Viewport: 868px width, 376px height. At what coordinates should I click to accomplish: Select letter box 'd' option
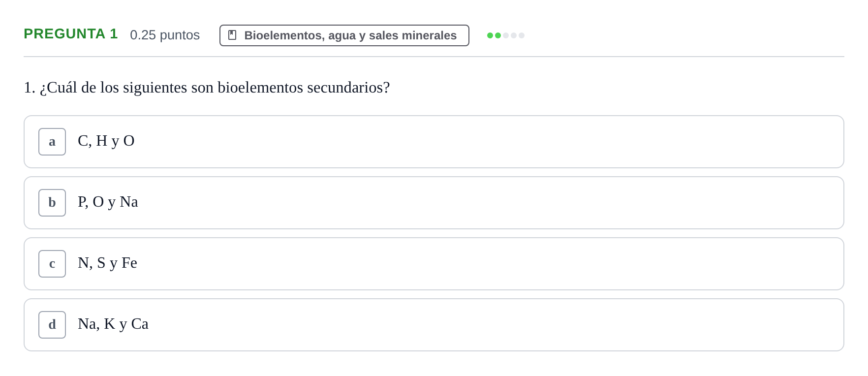(52, 325)
